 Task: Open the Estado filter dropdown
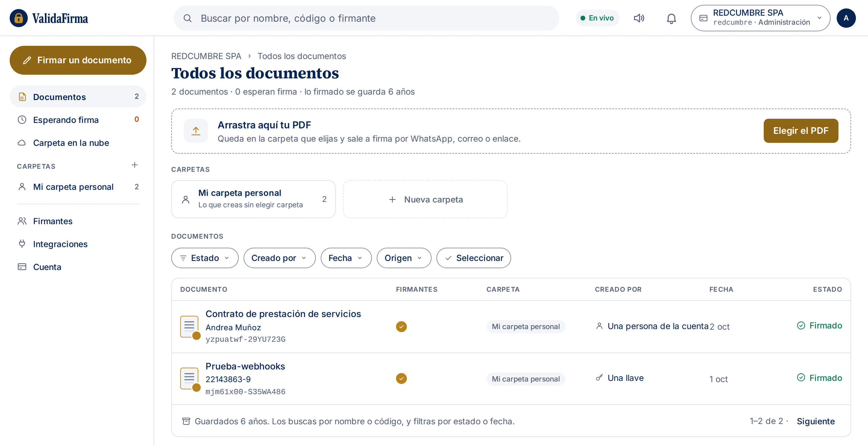pyautogui.click(x=205, y=258)
